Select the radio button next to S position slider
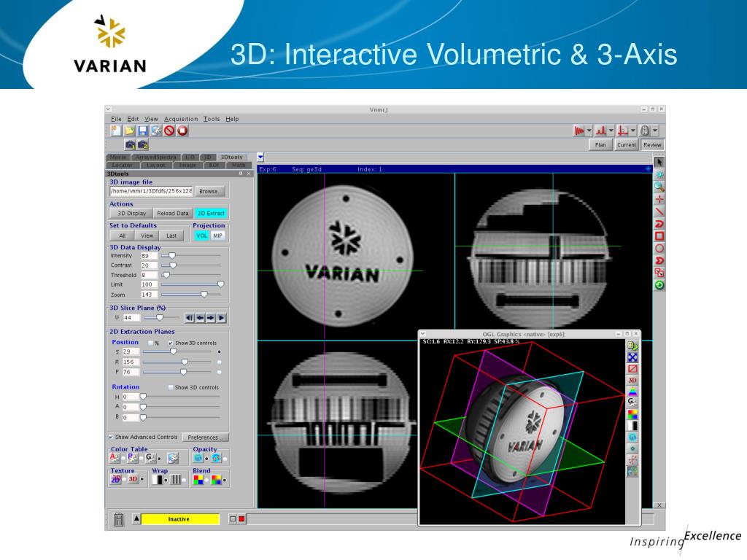 (219, 351)
